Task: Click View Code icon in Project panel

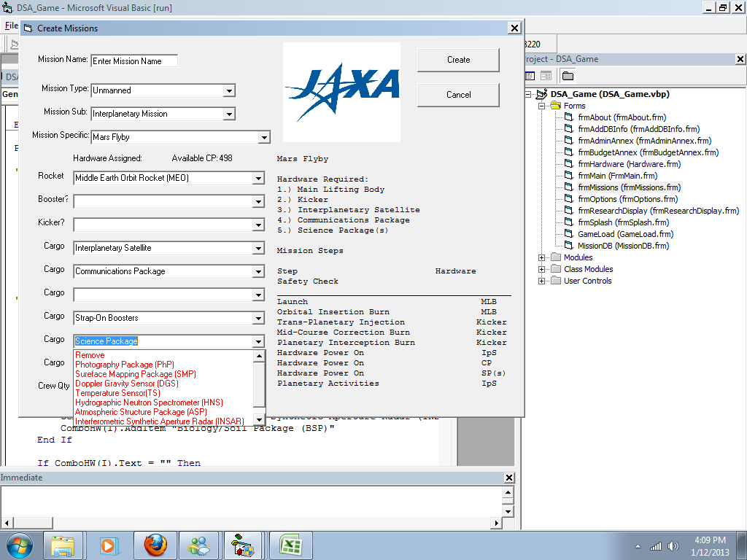Action: 530,76
